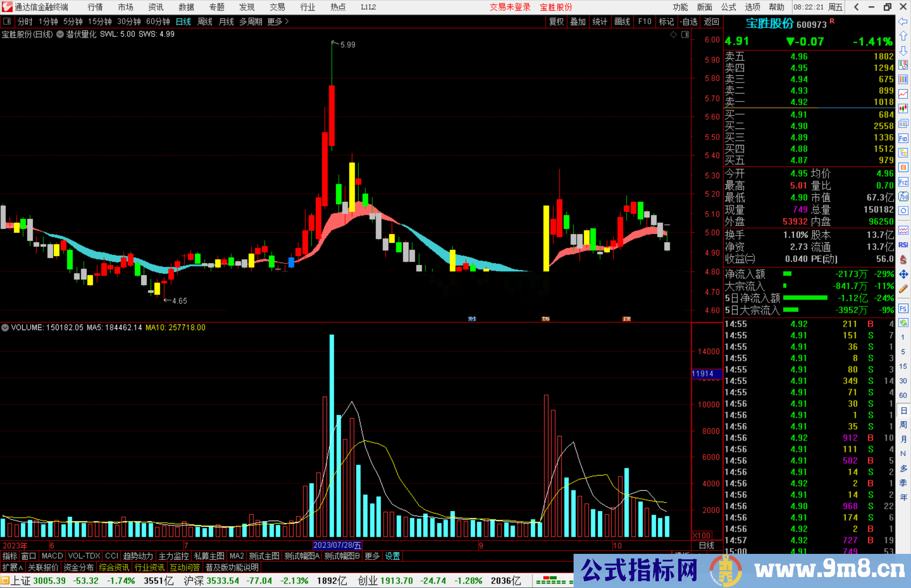This screenshot has width=911, height=588.
Task: Toggle the diamond marker at chart top-right
Action: tap(674, 35)
